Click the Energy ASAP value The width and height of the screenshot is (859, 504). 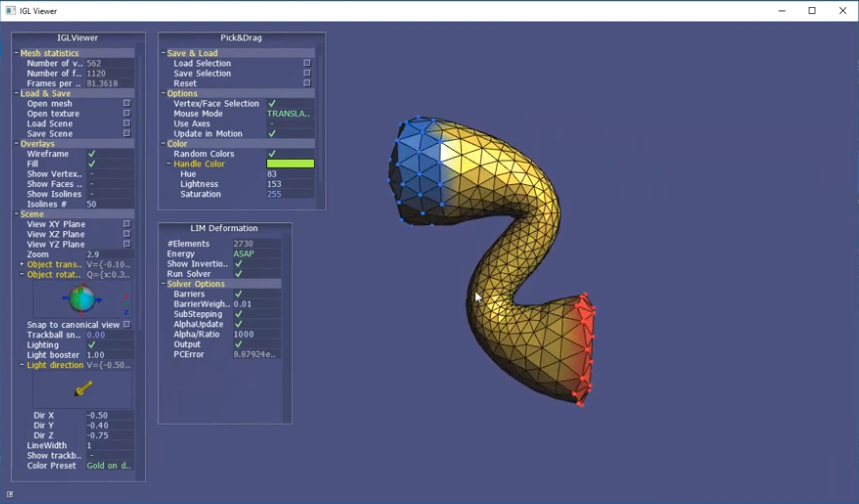click(x=244, y=254)
